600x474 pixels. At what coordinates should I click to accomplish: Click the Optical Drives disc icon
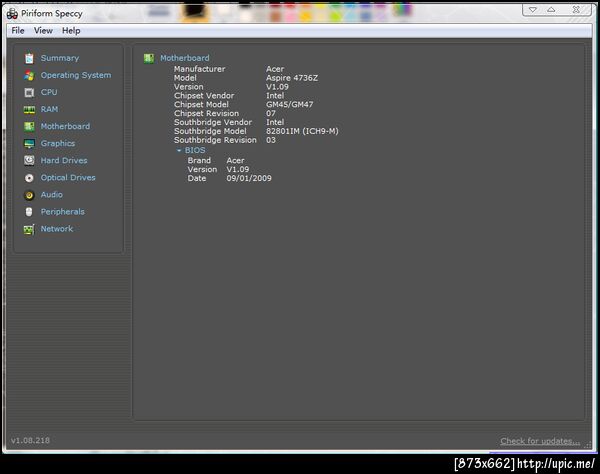pyautogui.click(x=29, y=178)
